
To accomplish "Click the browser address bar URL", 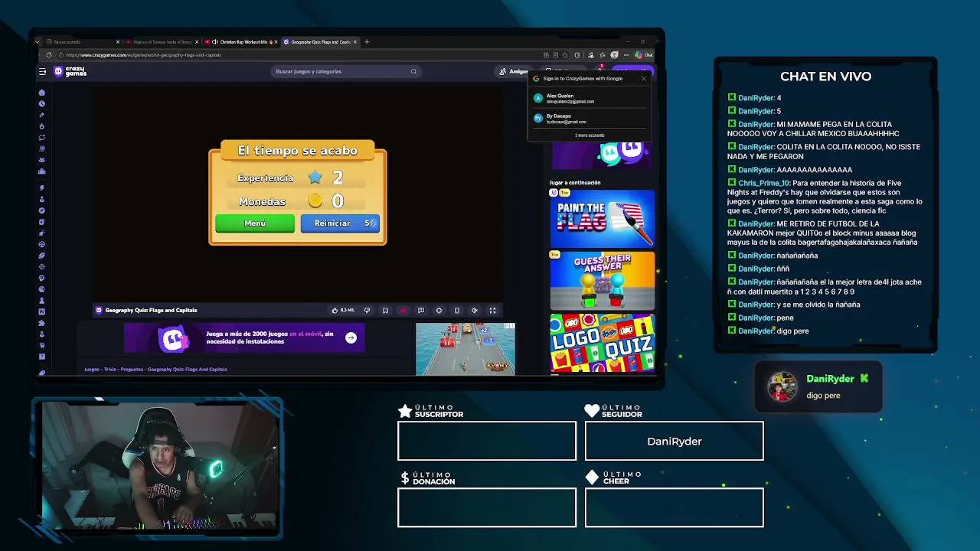I will [144, 55].
